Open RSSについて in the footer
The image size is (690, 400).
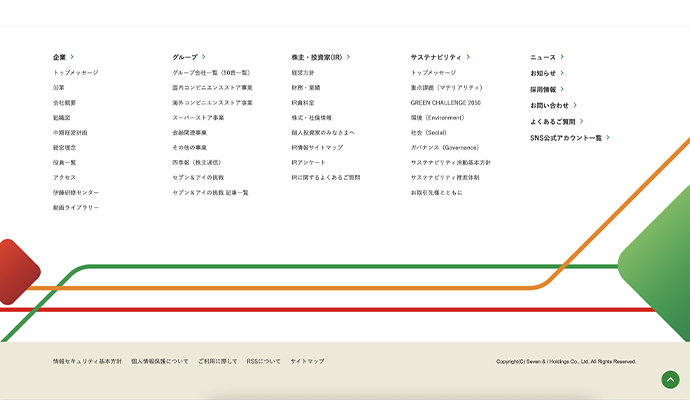click(x=264, y=361)
